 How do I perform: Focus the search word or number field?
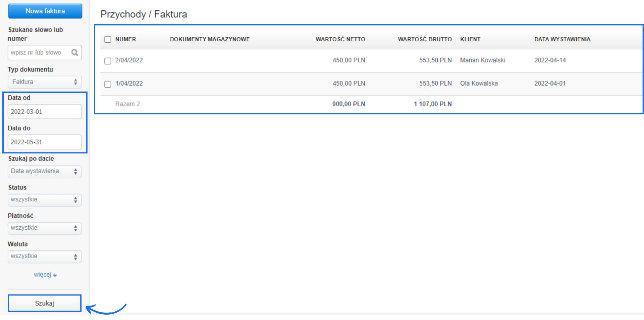[x=39, y=53]
